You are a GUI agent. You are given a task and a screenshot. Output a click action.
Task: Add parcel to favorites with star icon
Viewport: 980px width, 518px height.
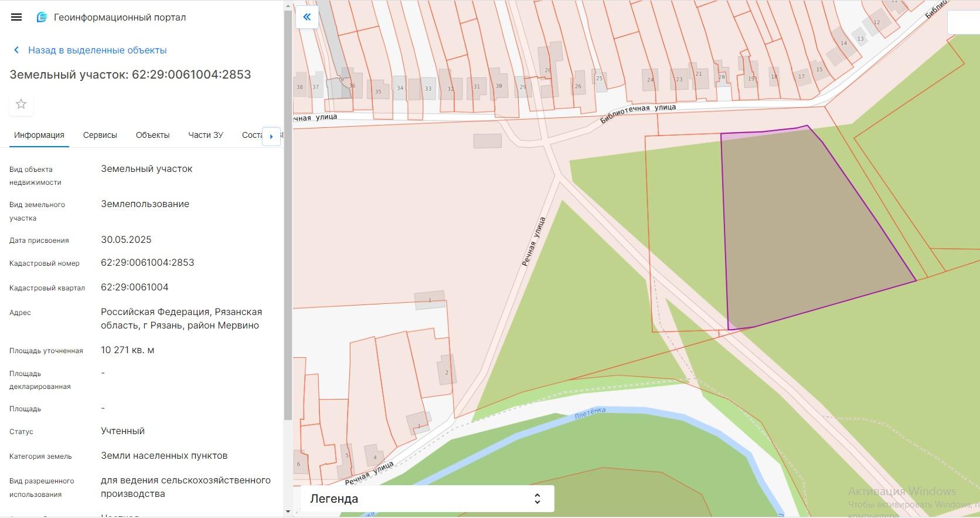pos(21,104)
